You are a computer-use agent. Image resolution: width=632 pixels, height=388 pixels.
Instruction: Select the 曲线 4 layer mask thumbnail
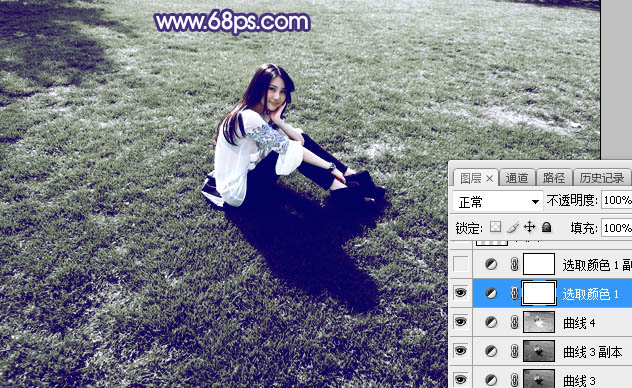tap(539, 322)
